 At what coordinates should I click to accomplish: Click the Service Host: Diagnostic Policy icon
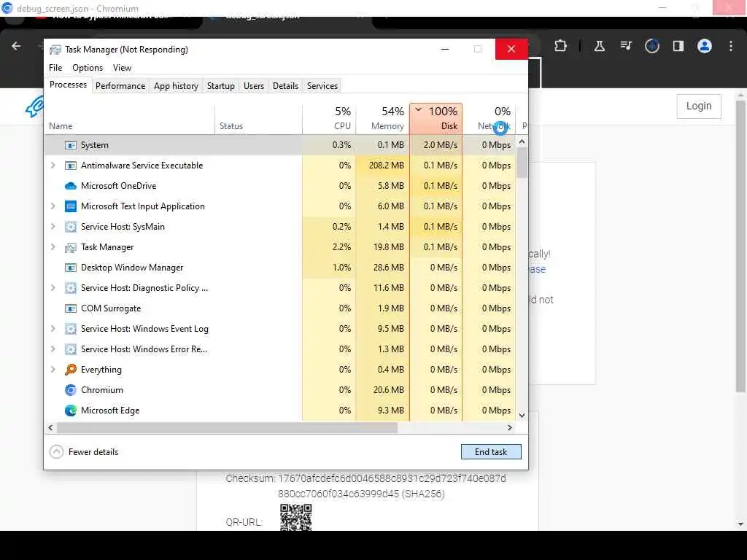coord(71,288)
